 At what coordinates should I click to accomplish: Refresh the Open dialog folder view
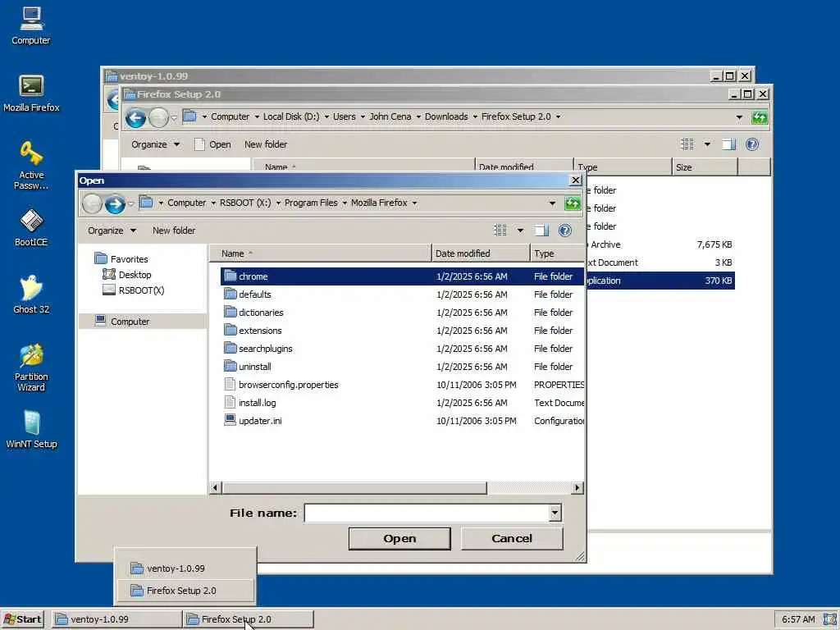click(x=572, y=203)
